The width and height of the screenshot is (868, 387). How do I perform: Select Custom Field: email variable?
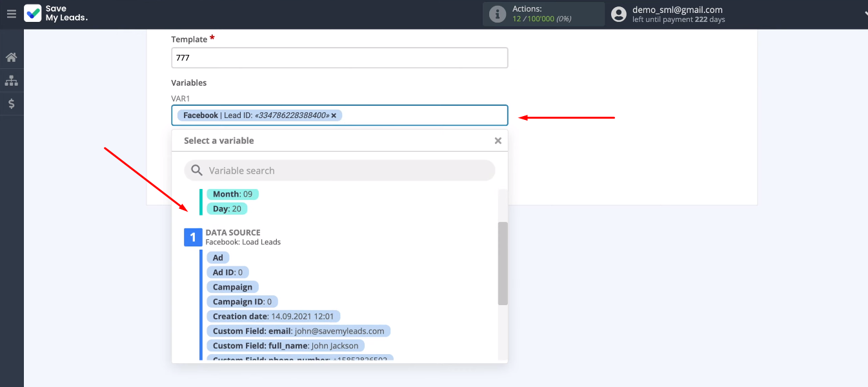coord(298,331)
